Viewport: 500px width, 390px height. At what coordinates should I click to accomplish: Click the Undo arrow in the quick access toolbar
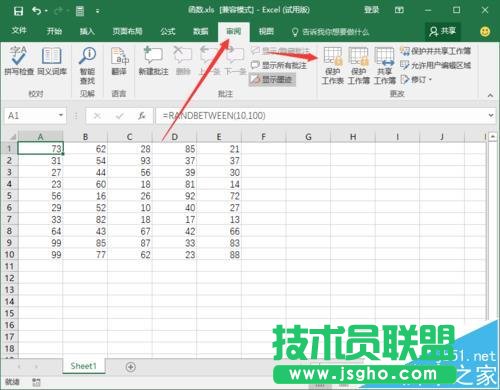[36, 11]
